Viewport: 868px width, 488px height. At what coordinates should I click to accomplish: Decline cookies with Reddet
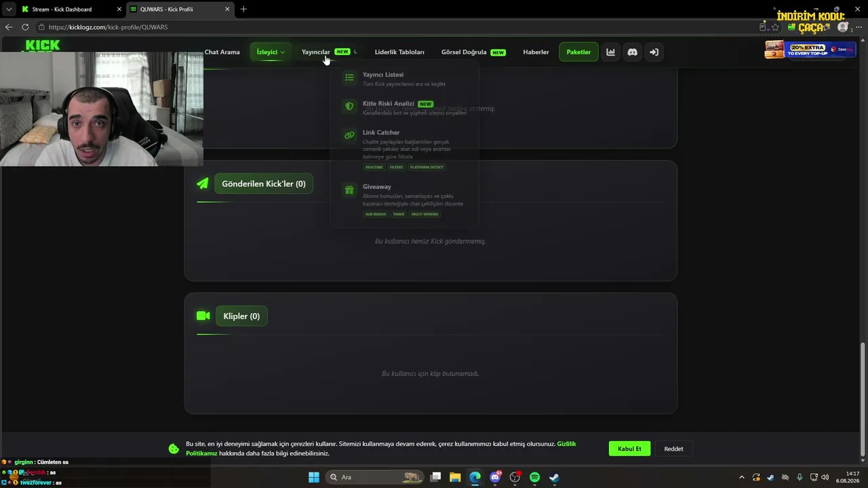[x=673, y=449]
